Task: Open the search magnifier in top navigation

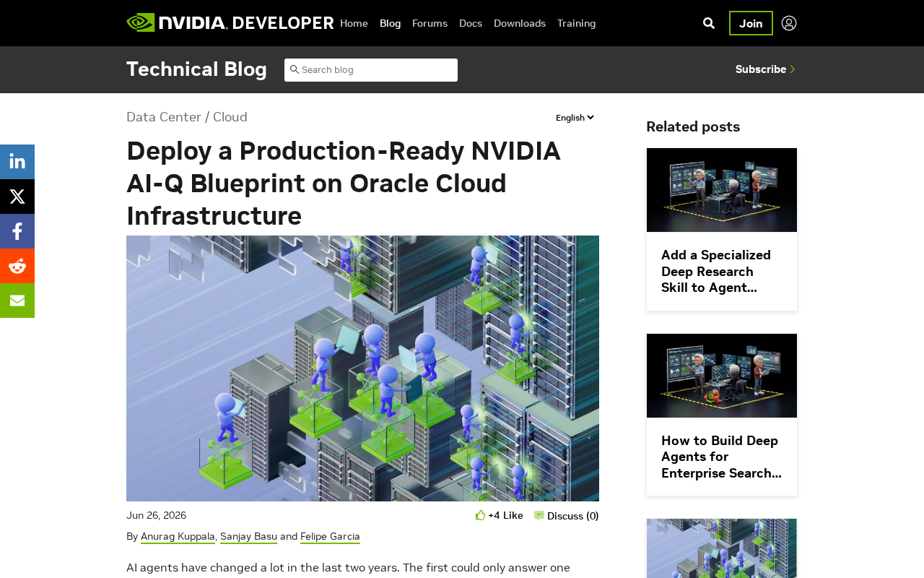Action: tap(709, 23)
